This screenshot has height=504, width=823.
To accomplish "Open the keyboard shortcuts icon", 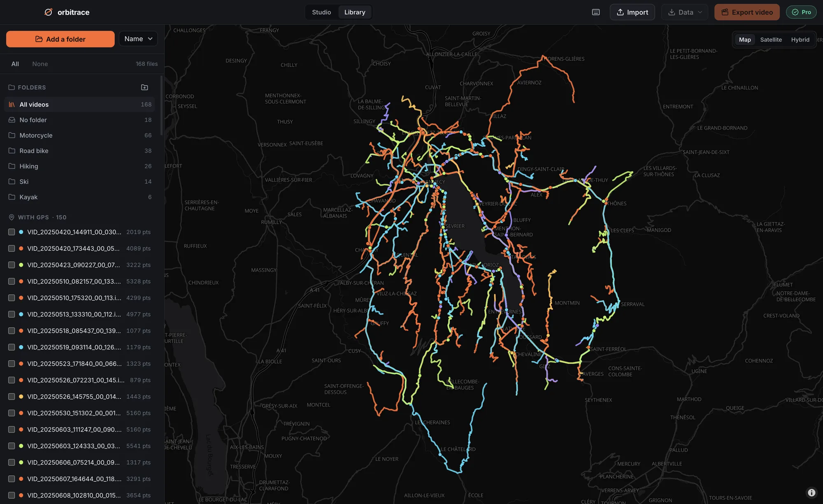I will (x=595, y=12).
